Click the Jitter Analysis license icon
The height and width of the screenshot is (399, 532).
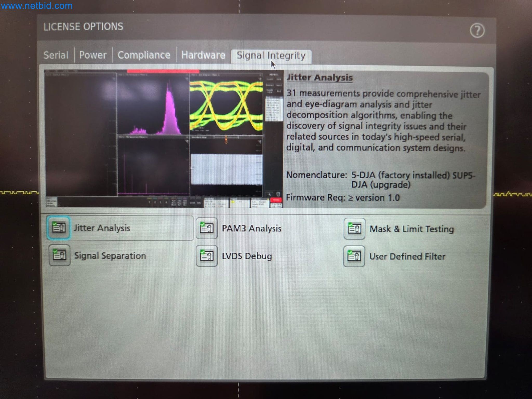[59, 228]
